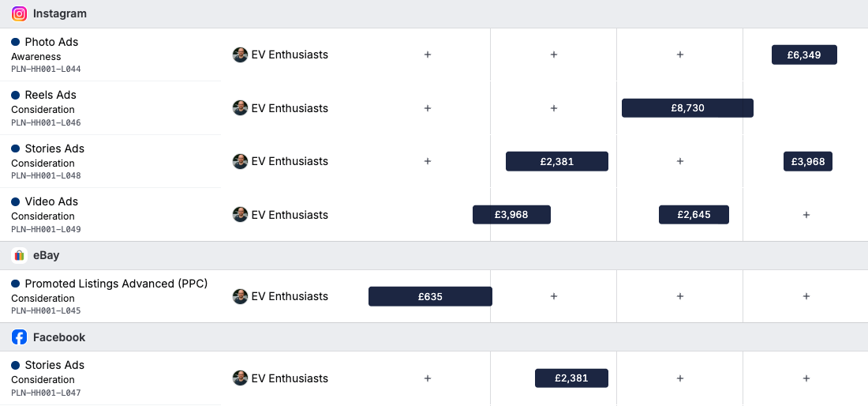Screen dimensions: 868x406
Task: Click the Reels Ads audience avatar
Action: 240,108
